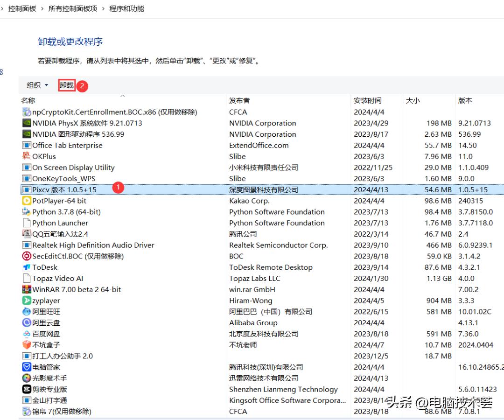Click the publisher ExtendOffice.com
Screen dimensions: 504x420
coord(259,145)
